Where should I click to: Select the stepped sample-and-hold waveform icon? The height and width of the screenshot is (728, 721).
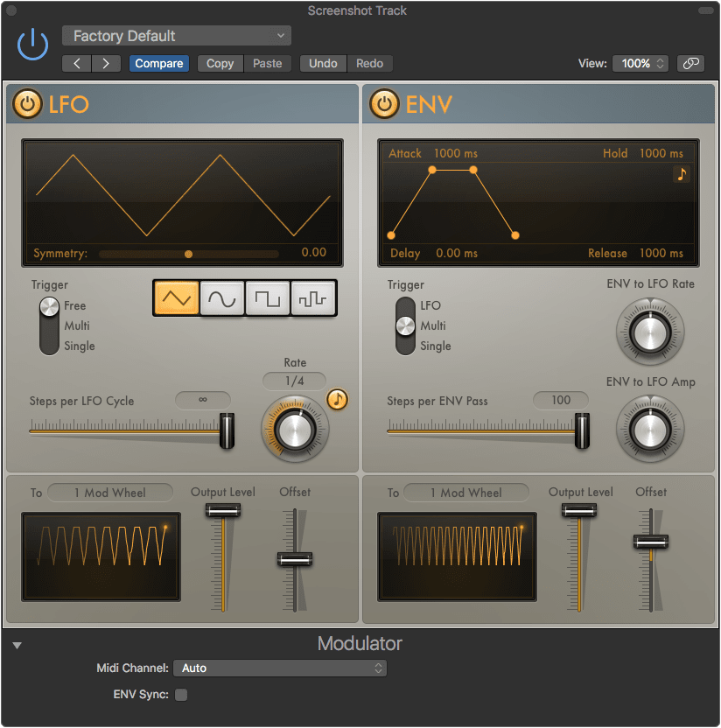coord(314,298)
